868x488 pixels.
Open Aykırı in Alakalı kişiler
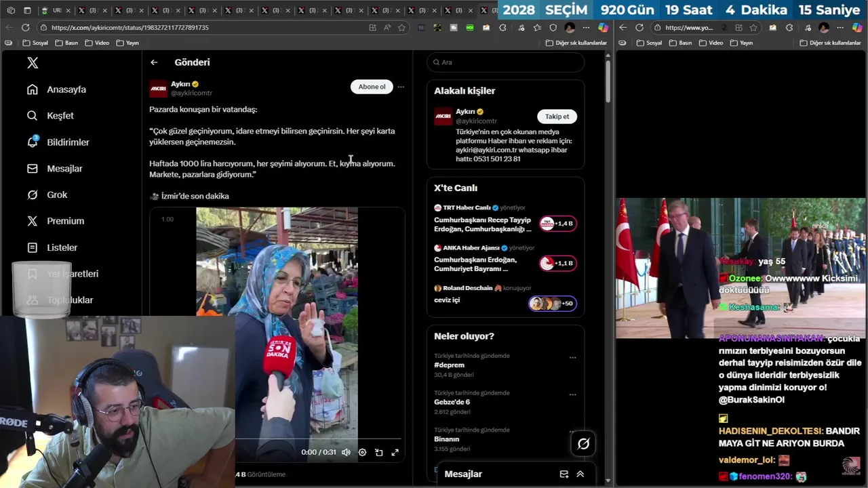pos(465,112)
